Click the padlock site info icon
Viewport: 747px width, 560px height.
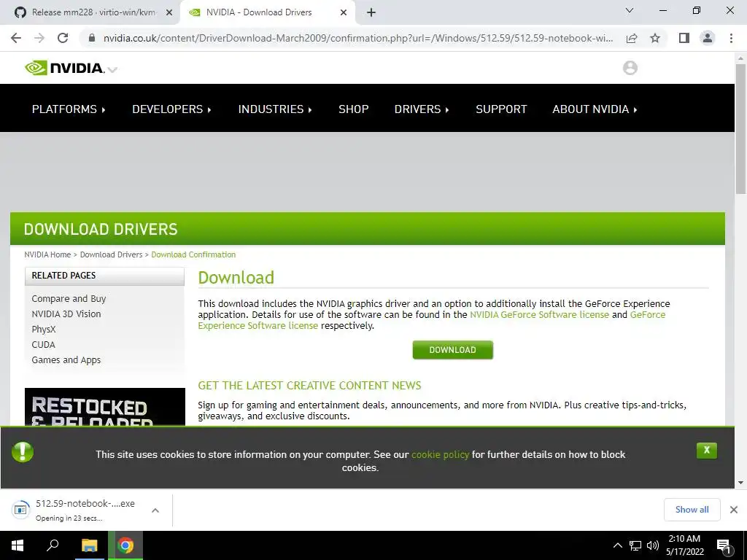click(x=92, y=38)
